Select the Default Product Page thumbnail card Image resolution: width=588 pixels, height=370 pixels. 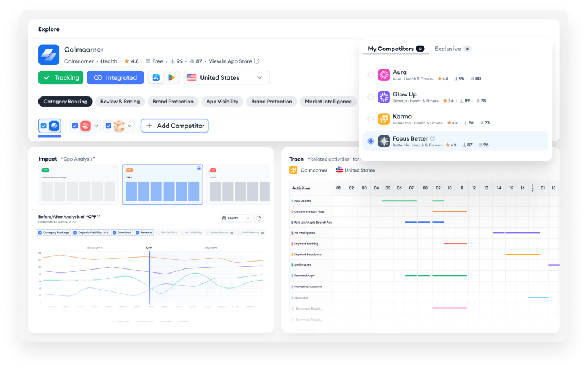point(79,185)
